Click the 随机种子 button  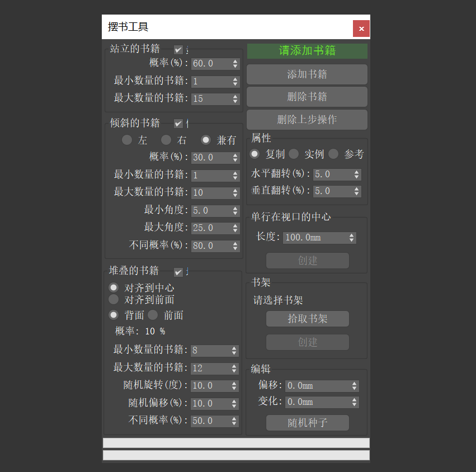[308, 423]
